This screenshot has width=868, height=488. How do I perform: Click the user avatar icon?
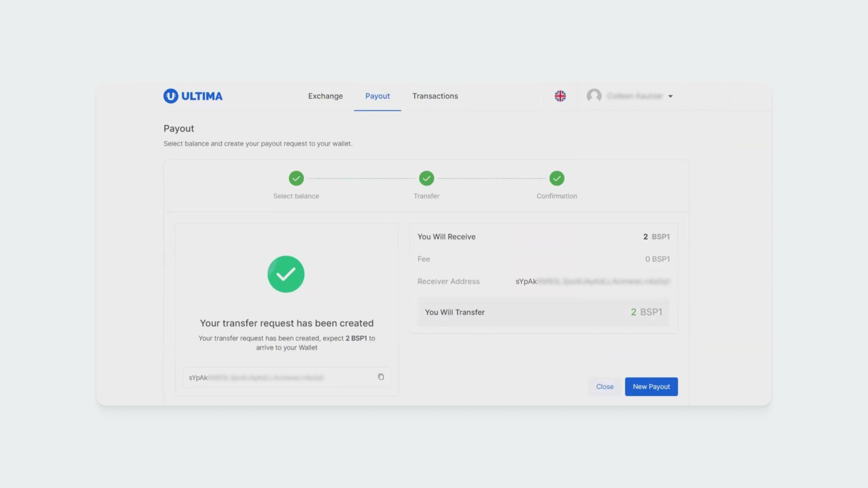594,96
